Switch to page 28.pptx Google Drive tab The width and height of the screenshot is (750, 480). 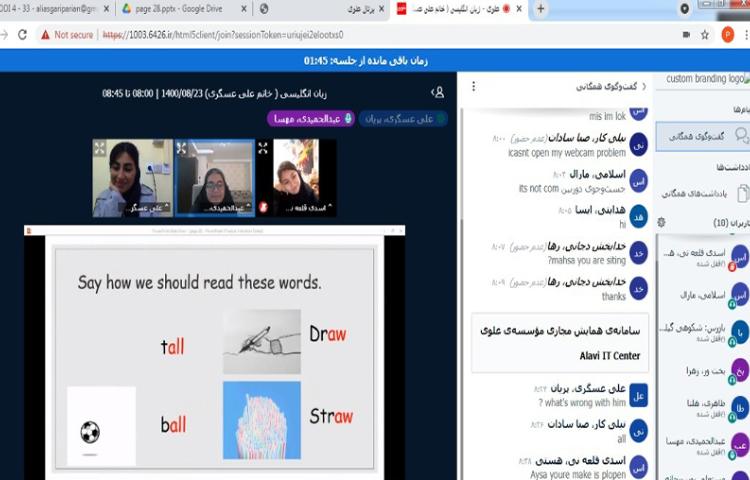pyautogui.click(x=183, y=9)
